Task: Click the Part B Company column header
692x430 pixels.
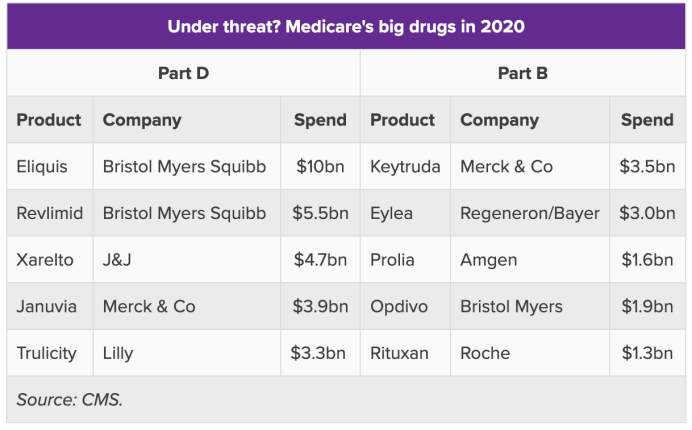Action: [x=499, y=120]
